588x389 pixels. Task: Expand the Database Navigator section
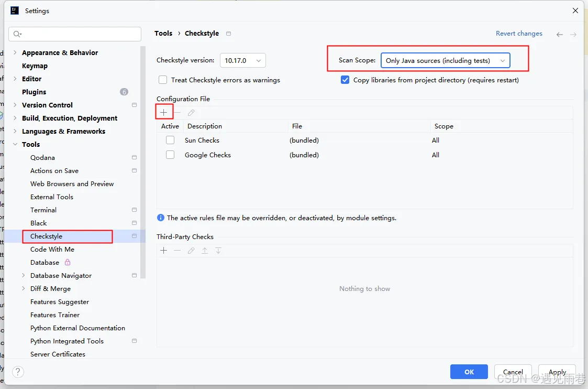pos(23,275)
